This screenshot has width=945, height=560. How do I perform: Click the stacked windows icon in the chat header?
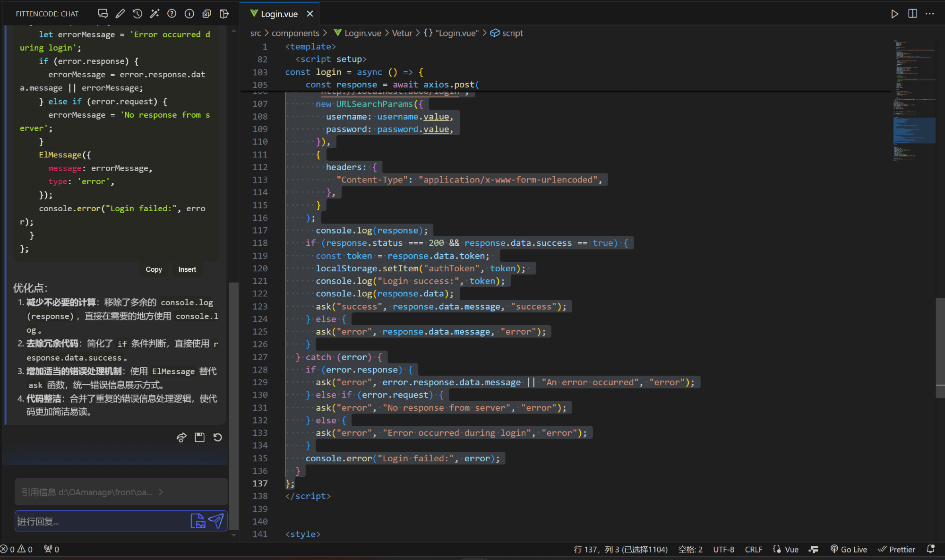click(x=206, y=14)
